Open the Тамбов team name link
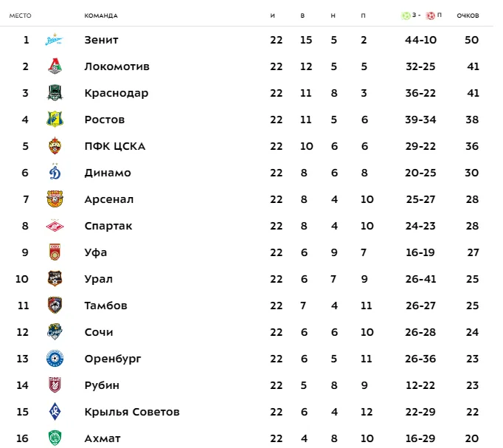The width and height of the screenshot is (503, 448). tap(105, 306)
